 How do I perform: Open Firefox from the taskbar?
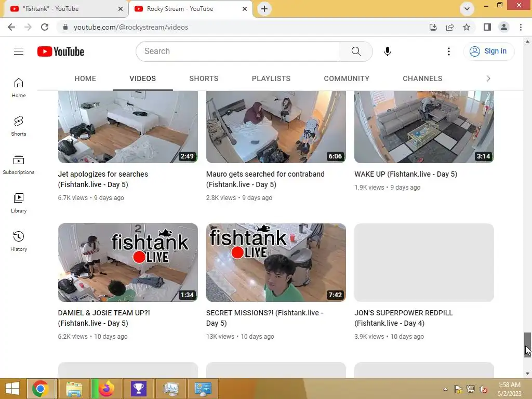pyautogui.click(x=106, y=389)
